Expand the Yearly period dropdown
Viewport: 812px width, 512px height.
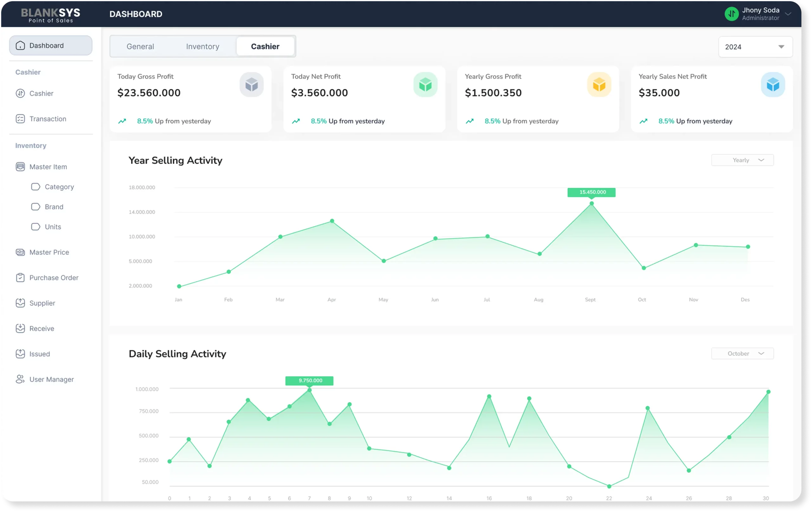click(x=742, y=160)
